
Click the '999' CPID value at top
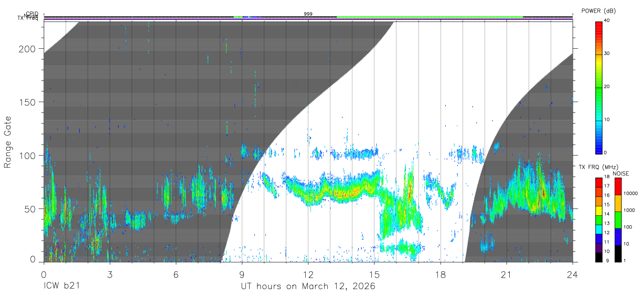308,14
